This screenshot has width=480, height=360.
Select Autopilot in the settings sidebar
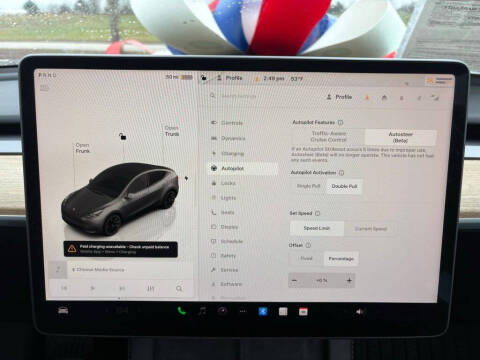(x=244, y=168)
